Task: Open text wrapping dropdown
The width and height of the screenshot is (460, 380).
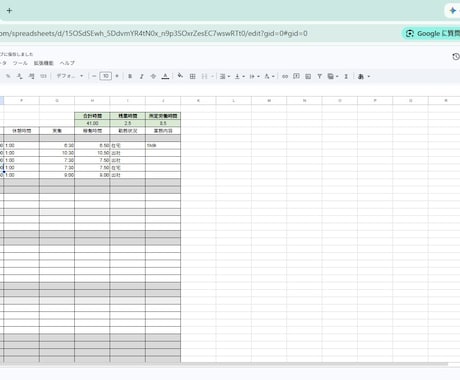Action: [254, 76]
